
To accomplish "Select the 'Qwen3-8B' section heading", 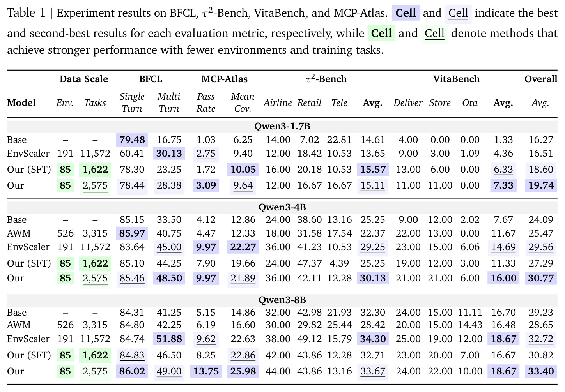I will 282,300.
